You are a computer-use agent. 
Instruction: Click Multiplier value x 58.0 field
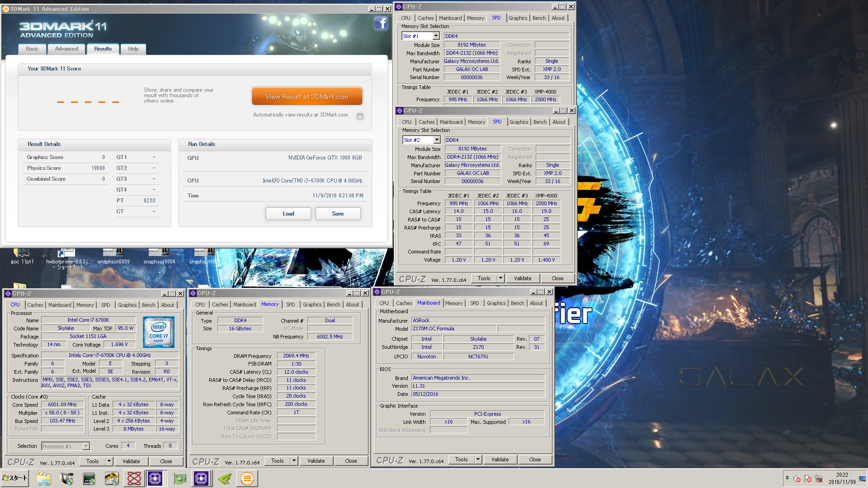click(x=62, y=413)
